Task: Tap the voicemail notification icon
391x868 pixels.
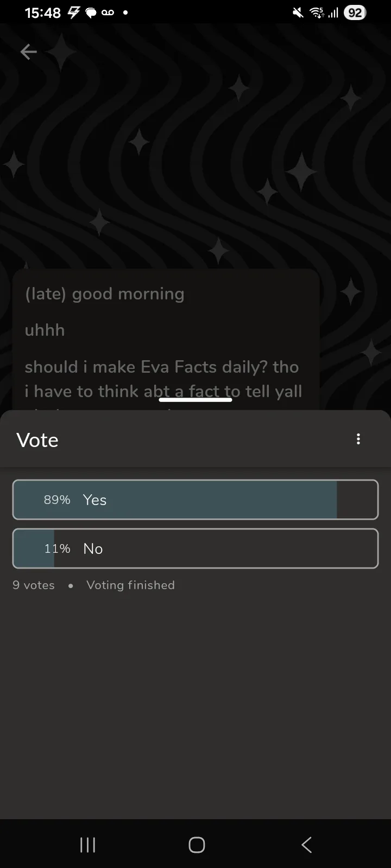Action: coord(108,12)
